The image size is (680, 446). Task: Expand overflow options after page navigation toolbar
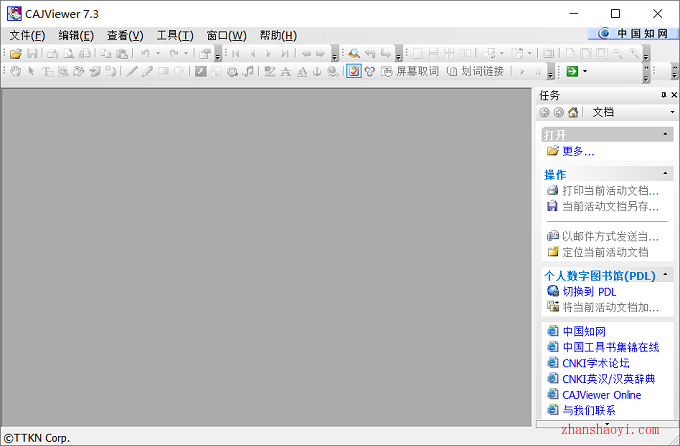tap(334, 54)
